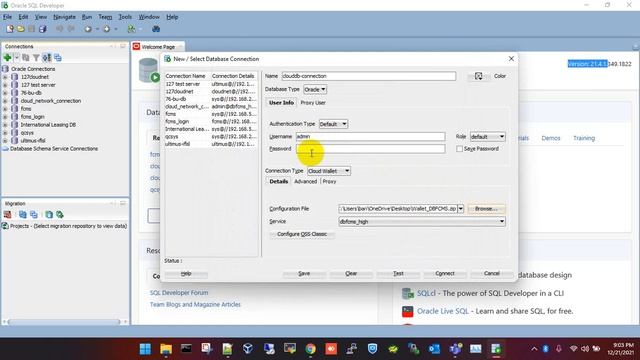Open Microsoft Teams from the taskbar
640x360 pixels.
click(x=455, y=349)
